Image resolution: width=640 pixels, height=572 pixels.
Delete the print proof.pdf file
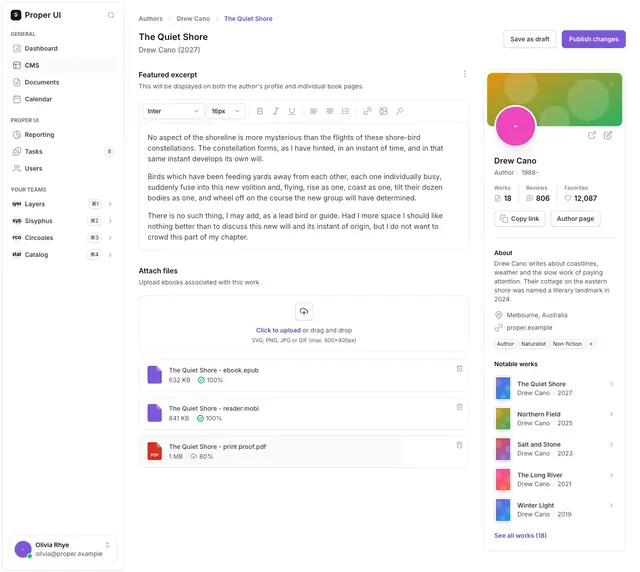[459, 445]
